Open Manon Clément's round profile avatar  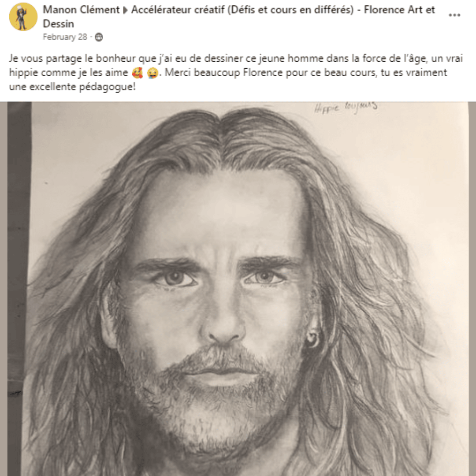[x=23, y=17]
